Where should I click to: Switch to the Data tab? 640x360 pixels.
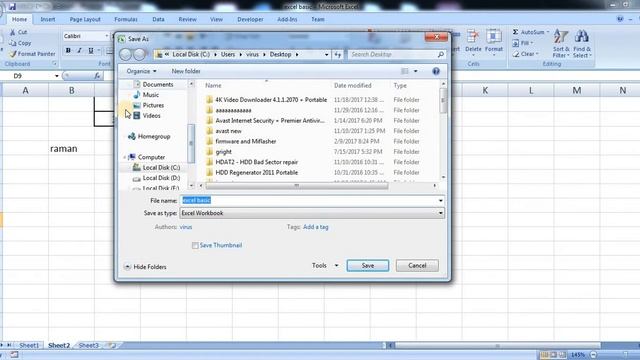coord(158,19)
